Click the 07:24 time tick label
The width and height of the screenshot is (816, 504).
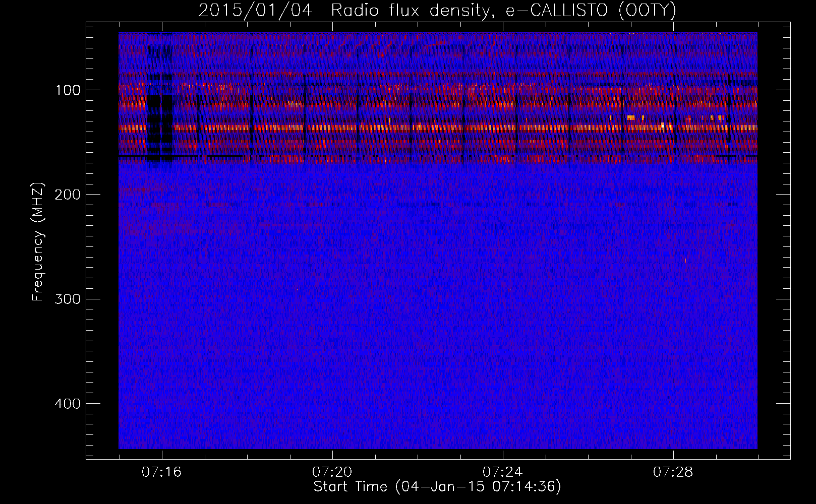(503, 472)
